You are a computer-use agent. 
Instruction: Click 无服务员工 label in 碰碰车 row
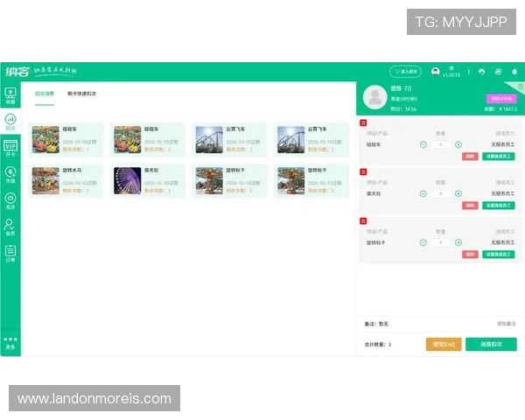502,144
